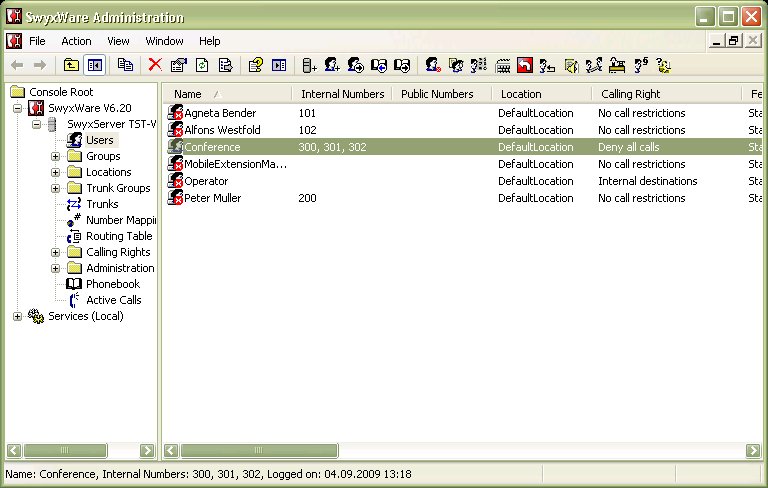Click the user with list toolbar icon

coord(479,65)
